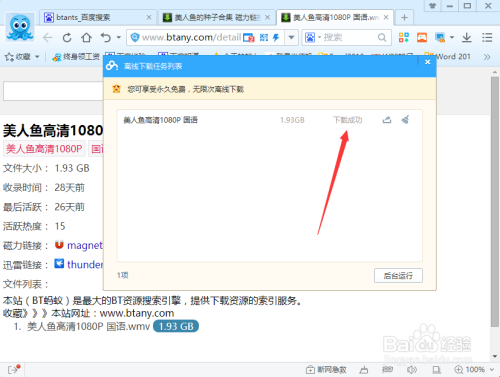Click the lightning speed mode icon
Screen dimensions: 500x377
click(x=276, y=37)
